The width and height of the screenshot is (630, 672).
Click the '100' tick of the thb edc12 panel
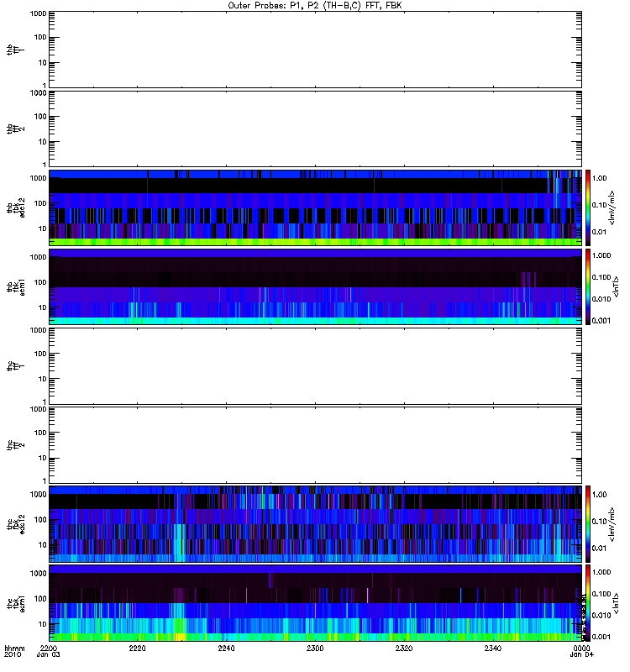40,203
